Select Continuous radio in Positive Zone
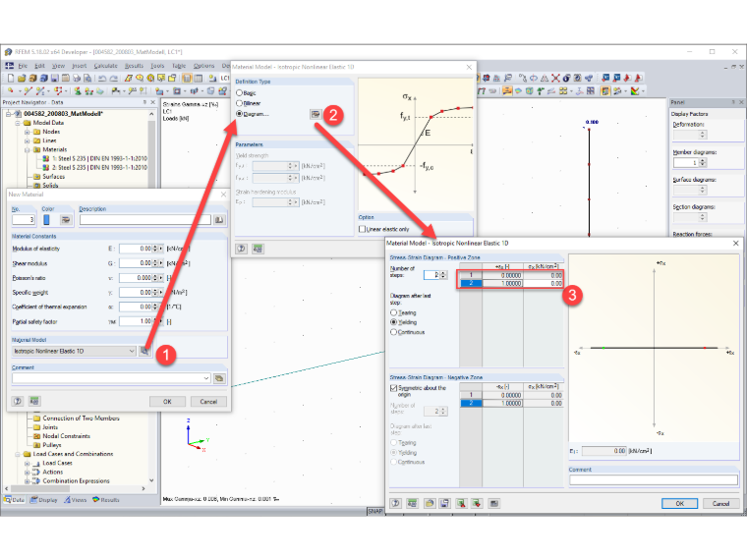Screen dimensions: 747x560 click(393, 332)
